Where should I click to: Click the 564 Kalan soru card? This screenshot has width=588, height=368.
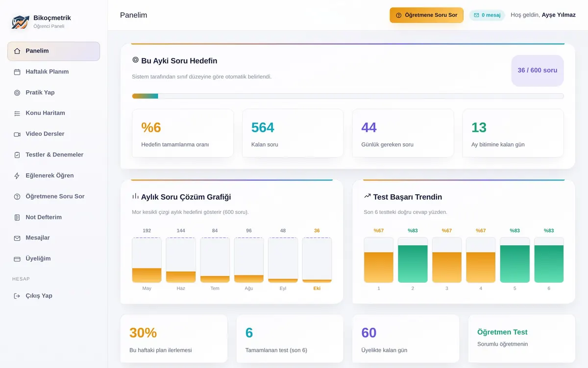[x=293, y=133]
